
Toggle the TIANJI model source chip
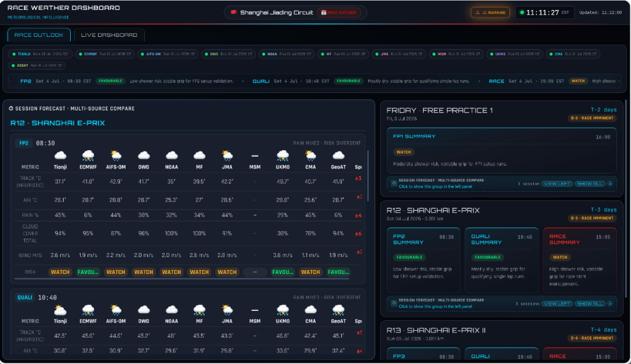[x=40, y=54]
